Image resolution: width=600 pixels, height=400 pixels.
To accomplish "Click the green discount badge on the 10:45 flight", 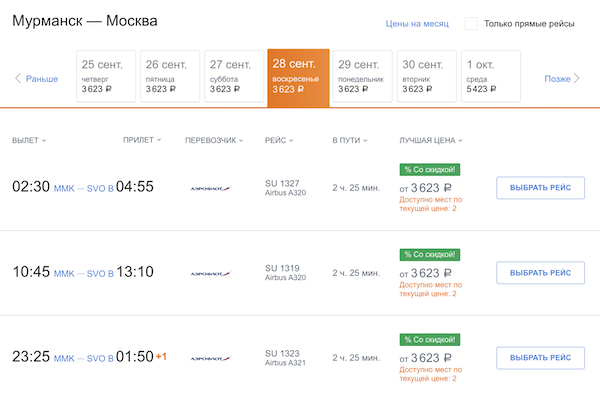I will pyautogui.click(x=429, y=254).
